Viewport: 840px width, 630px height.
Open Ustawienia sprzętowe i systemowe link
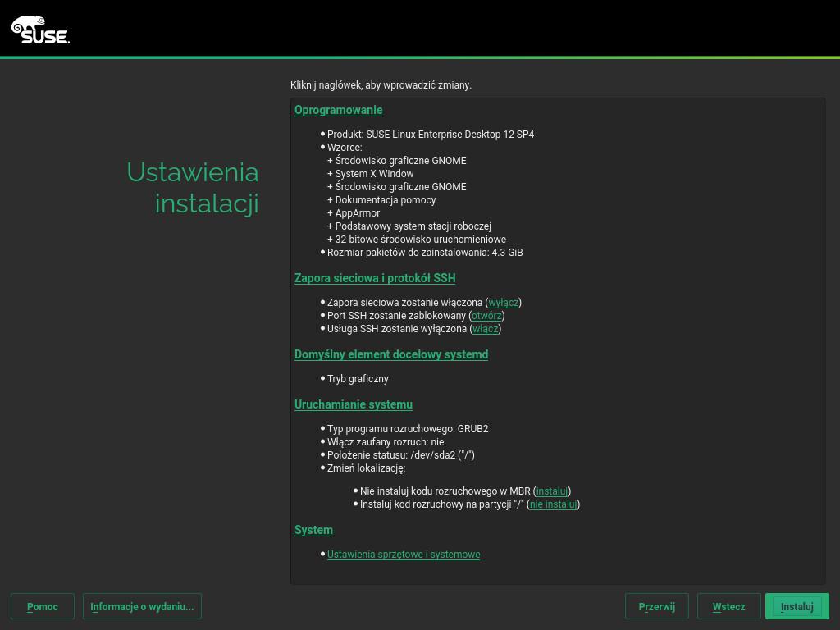click(x=404, y=555)
